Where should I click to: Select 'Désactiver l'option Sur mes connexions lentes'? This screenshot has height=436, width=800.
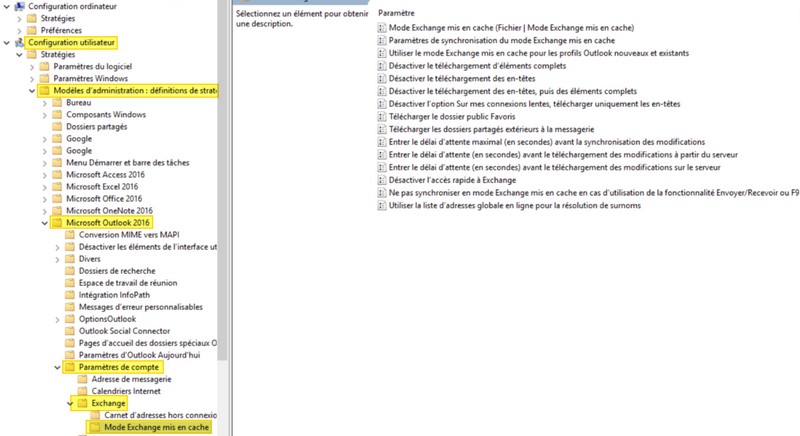point(534,104)
